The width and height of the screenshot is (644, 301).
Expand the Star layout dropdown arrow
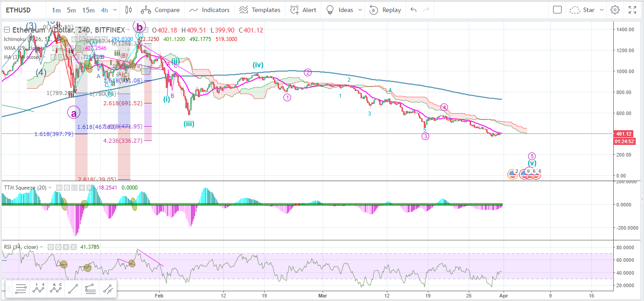(x=602, y=10)
